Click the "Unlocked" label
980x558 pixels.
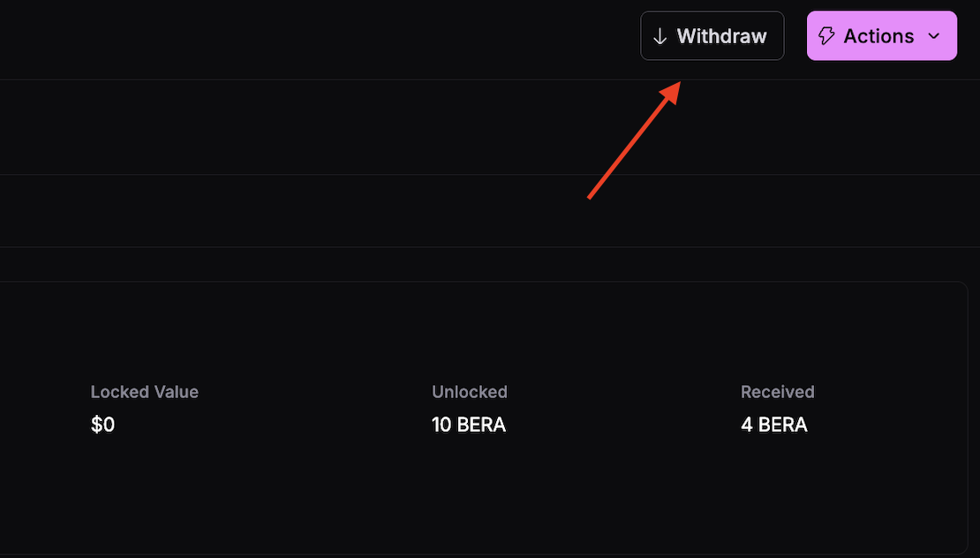[x=470, y=392]
